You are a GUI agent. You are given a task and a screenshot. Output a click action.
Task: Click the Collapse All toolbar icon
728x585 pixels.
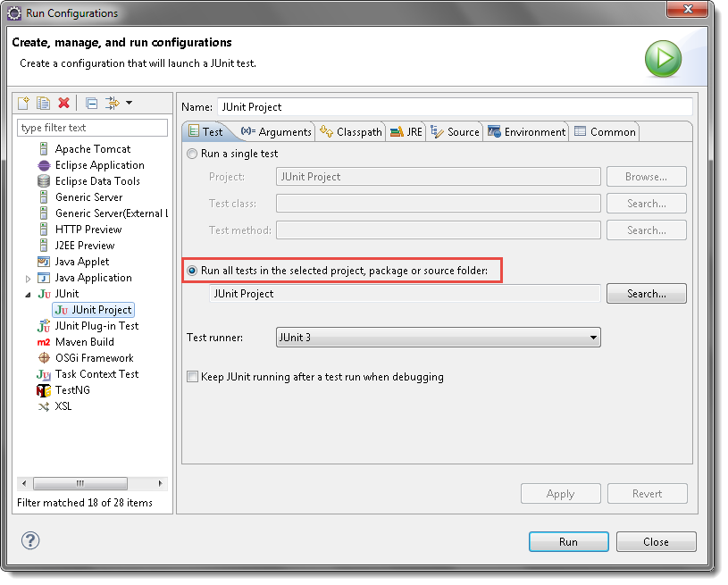(x=92, y=103)
